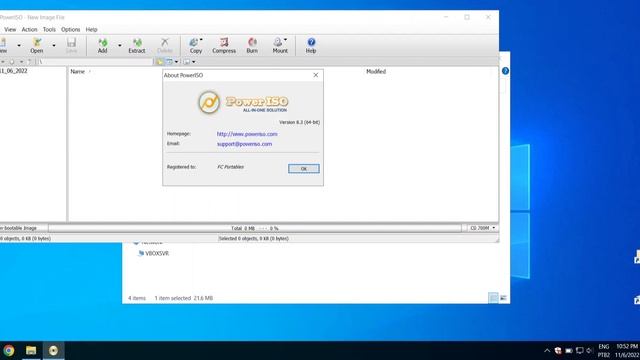Open the View menu
The image size is (640, 360).
[10, 29]
